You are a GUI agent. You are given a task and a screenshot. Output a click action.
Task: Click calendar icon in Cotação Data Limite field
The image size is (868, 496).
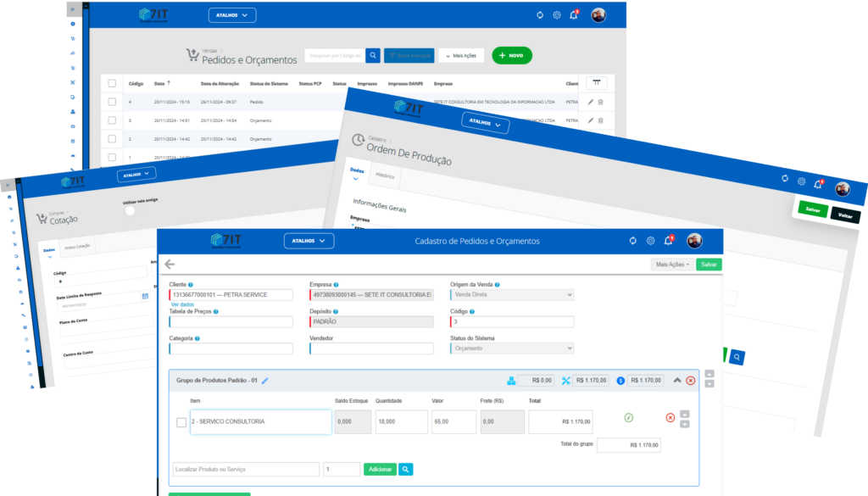(145, 296)
